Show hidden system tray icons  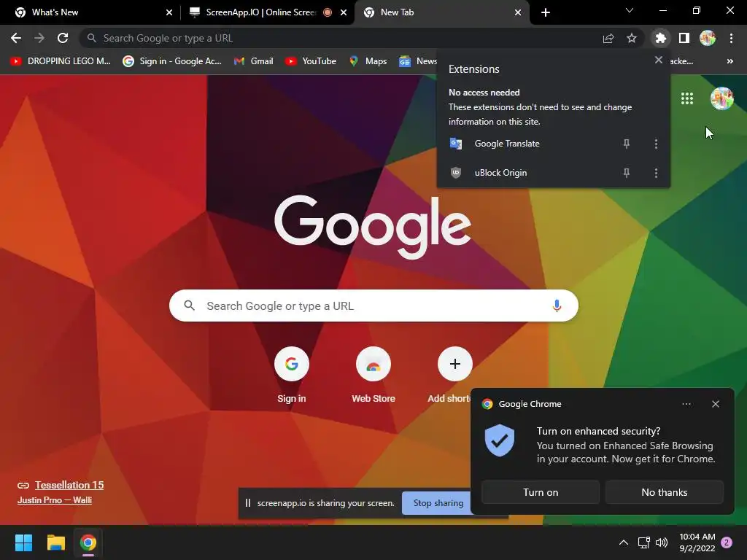tap(623, 542)
